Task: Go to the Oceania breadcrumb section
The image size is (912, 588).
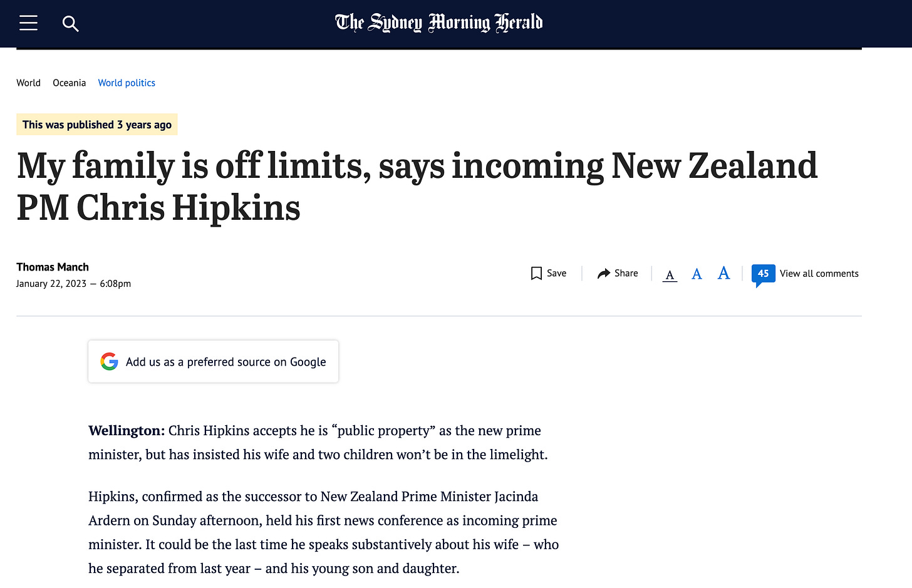Action: 69,83
